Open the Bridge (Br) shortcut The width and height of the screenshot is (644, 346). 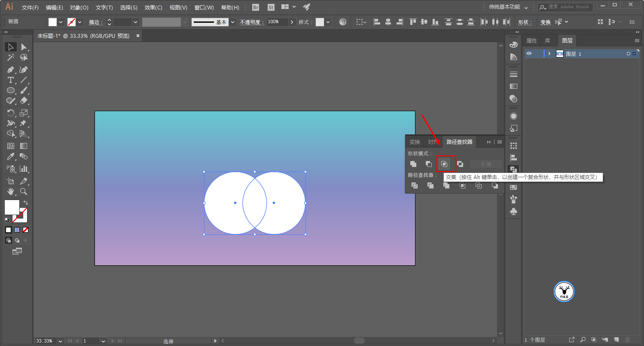coord(256,7)
